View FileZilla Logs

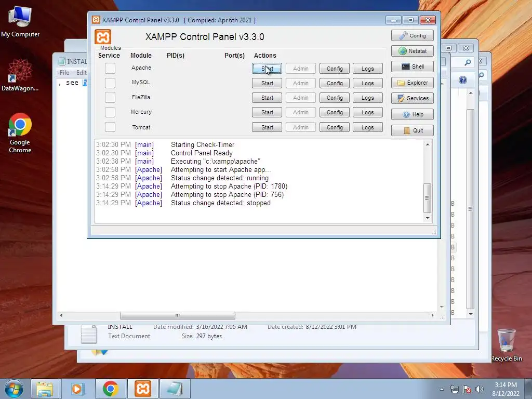click(x=368, y=98)
